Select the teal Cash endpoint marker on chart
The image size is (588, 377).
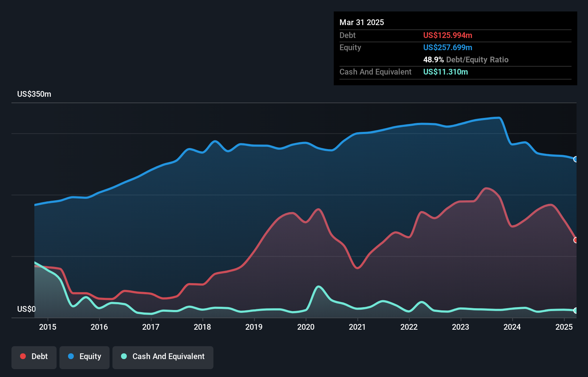[575, 311]
